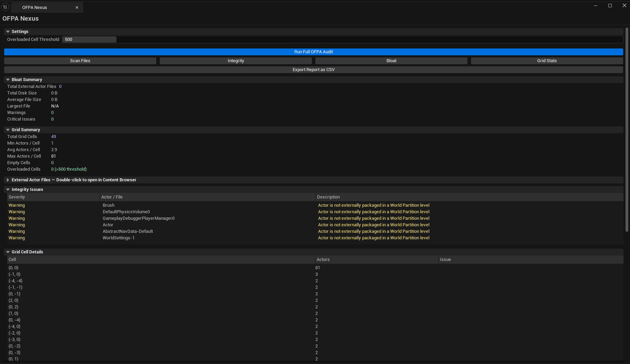This screenshot has height=364, width=630.
Task: Select the DefaultPhysicsVolume0 row
Action: click(x=315, y=212)
